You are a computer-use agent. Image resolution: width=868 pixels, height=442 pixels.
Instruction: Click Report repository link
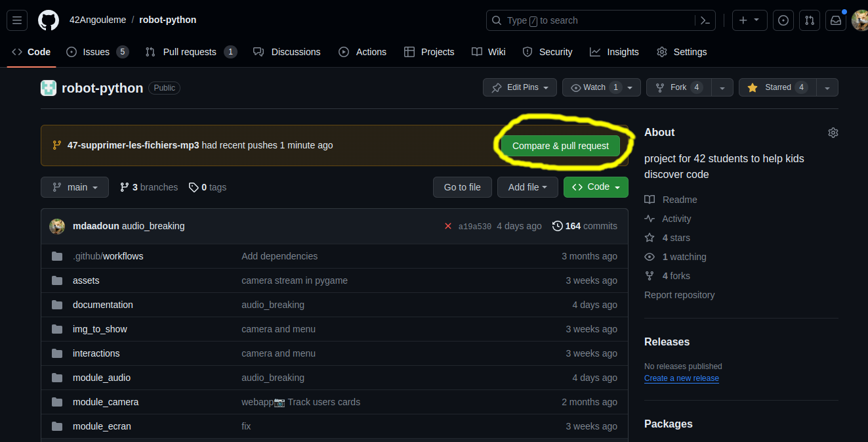pyautogui.click(x=680, y=295)
